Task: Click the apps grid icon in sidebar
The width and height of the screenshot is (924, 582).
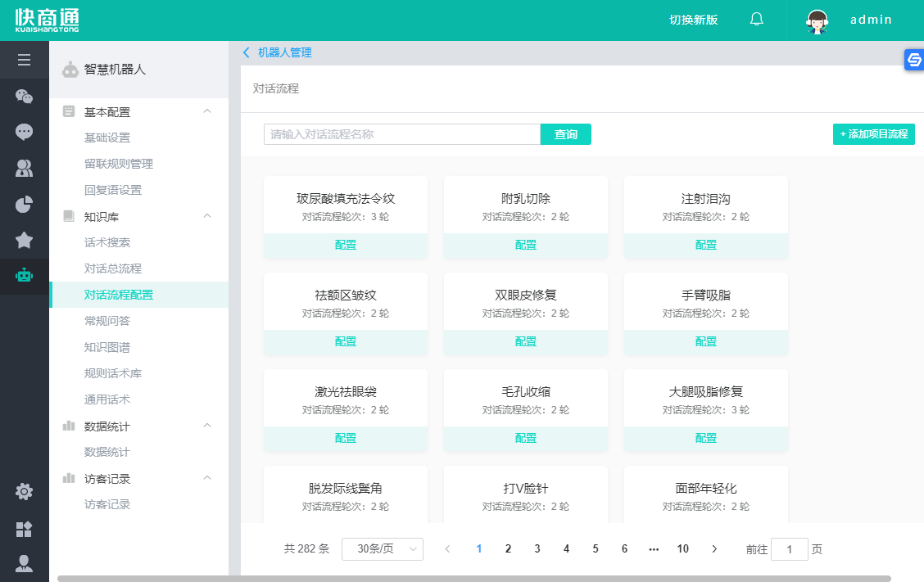Action: pos(25,528)
